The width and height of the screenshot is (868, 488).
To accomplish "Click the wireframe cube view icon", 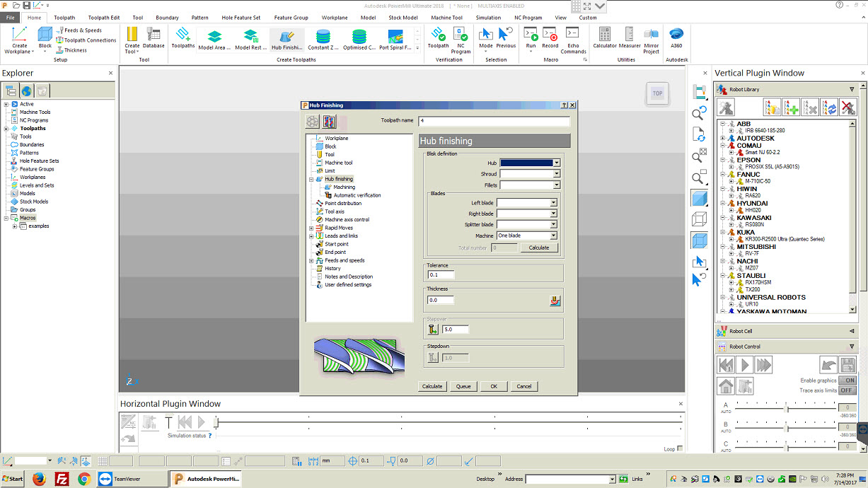I will 699,219.
